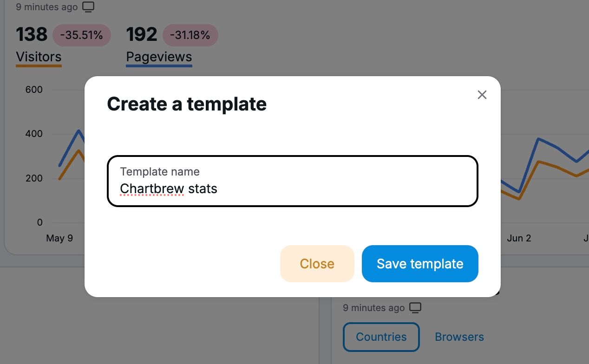Switch to the Countries tab

(381, 337)
